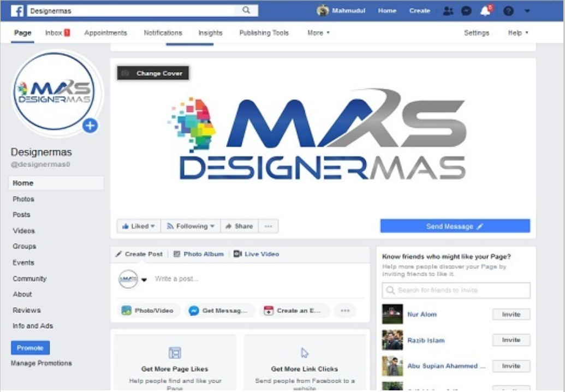
Task: Switch to the Insights tab
Action: pos(210,32)
